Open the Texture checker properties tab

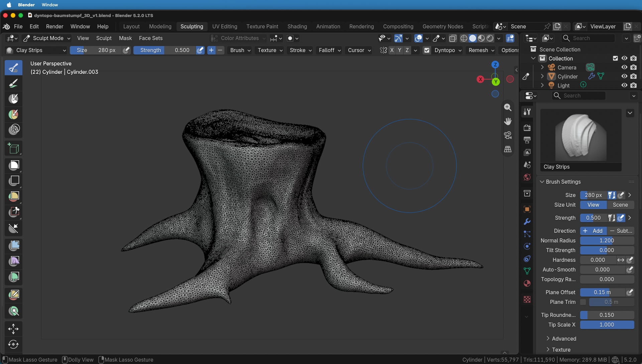[527, 300]
